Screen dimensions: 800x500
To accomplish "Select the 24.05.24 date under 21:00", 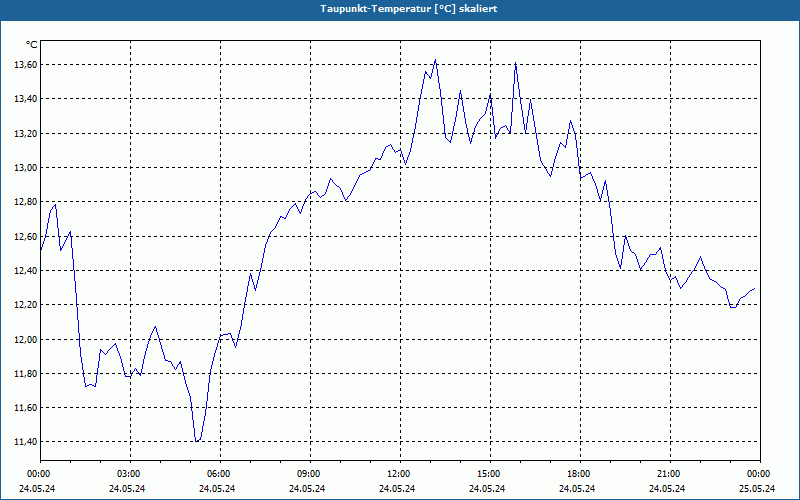I will pos(667,488).
